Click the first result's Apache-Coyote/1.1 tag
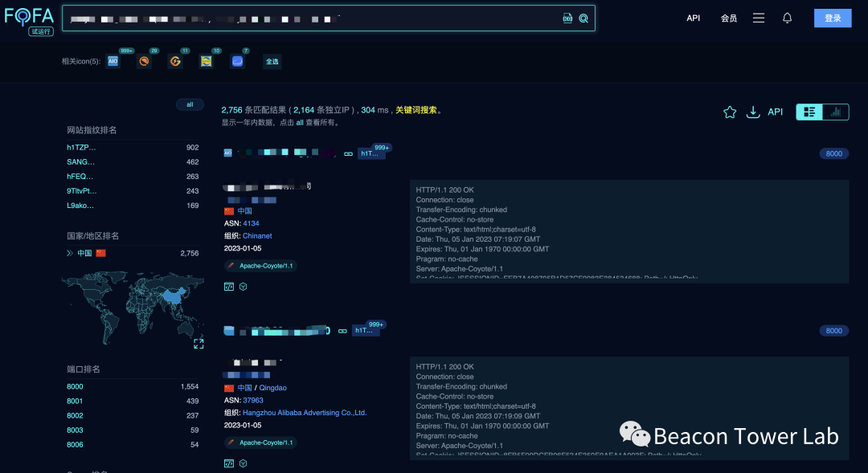This screenshot has height=473, width=868. pos(260,266)
